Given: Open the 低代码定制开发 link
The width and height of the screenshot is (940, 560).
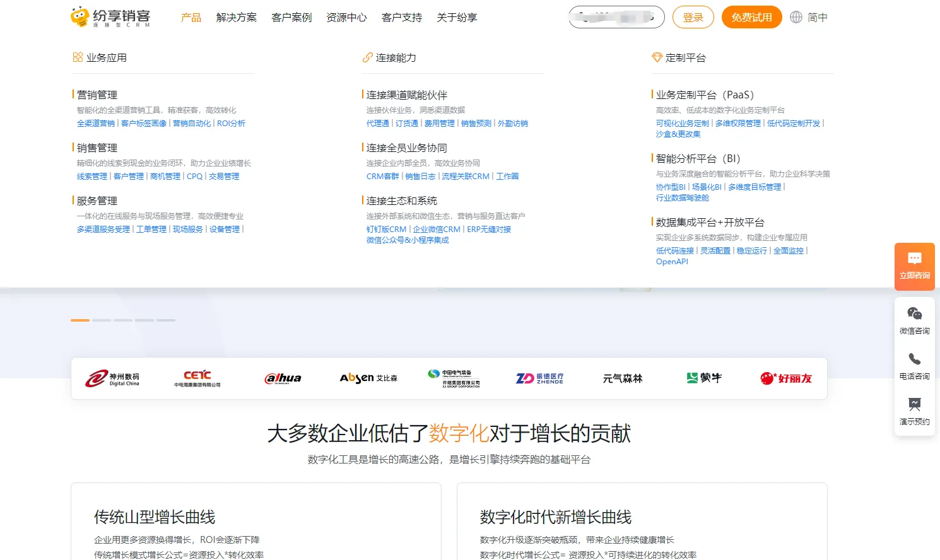Looking at the screenshot, I should coord(794,124).
